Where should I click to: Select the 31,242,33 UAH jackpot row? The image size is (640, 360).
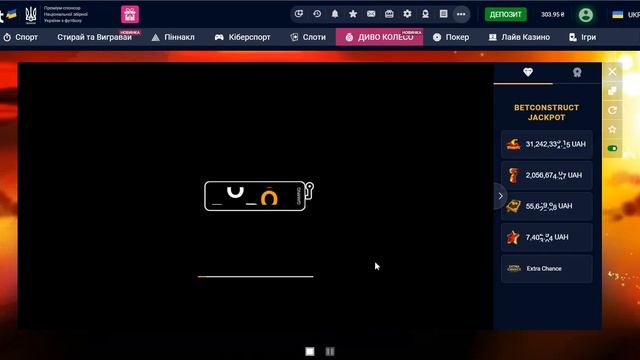(x=547, y=144)
